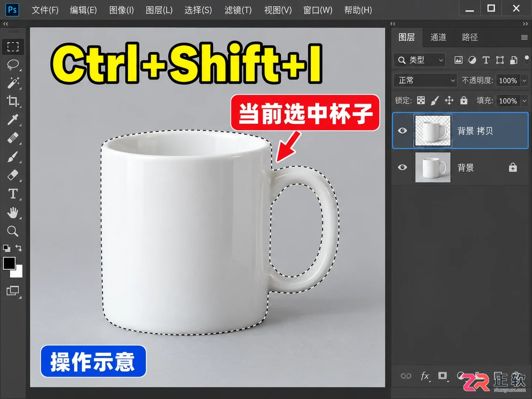Click the black foreground color swatch
Image resolution: width=532 pixels, height=399 pixels.
(x=9, y=263)
